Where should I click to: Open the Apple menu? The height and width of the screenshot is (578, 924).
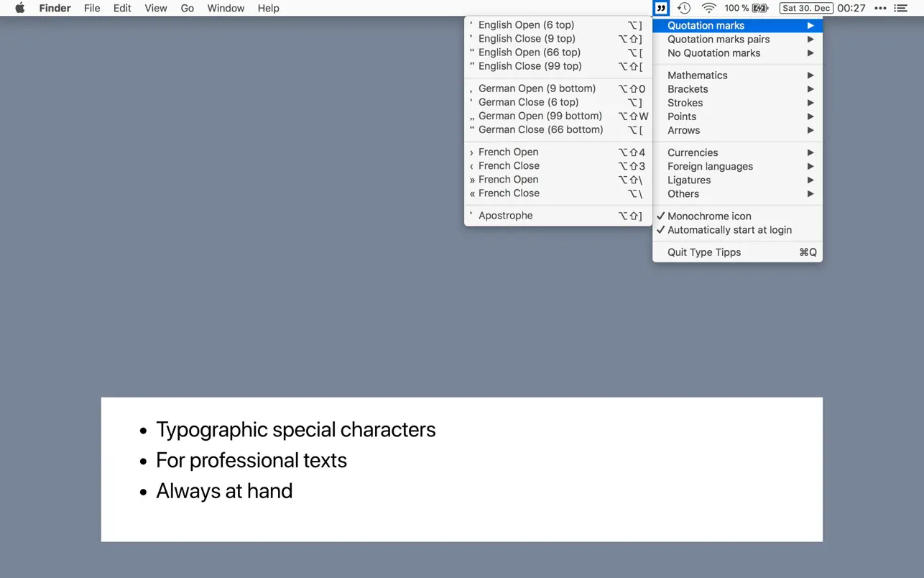[19, 8]
